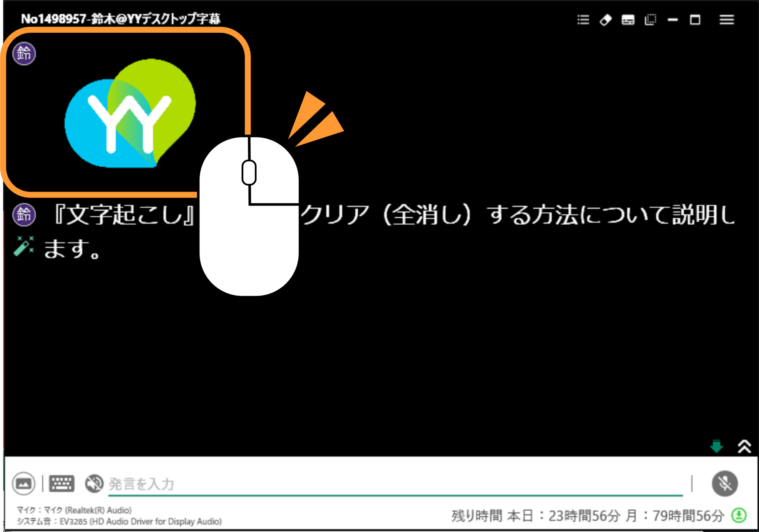
Task: Open the list view icon in title bar
Action: (583, 20)
